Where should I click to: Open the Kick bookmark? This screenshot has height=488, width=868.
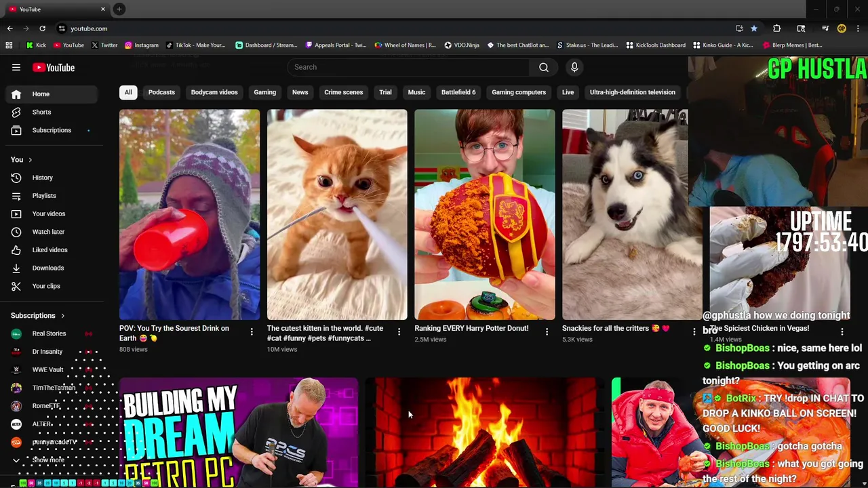(x=36, y=45)
